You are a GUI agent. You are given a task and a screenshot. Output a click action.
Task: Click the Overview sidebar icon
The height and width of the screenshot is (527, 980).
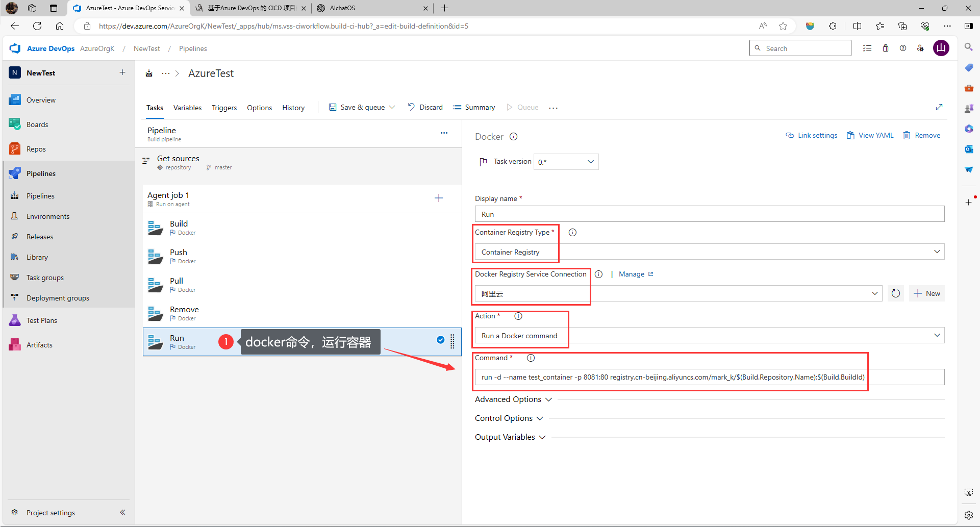[15, 100]
